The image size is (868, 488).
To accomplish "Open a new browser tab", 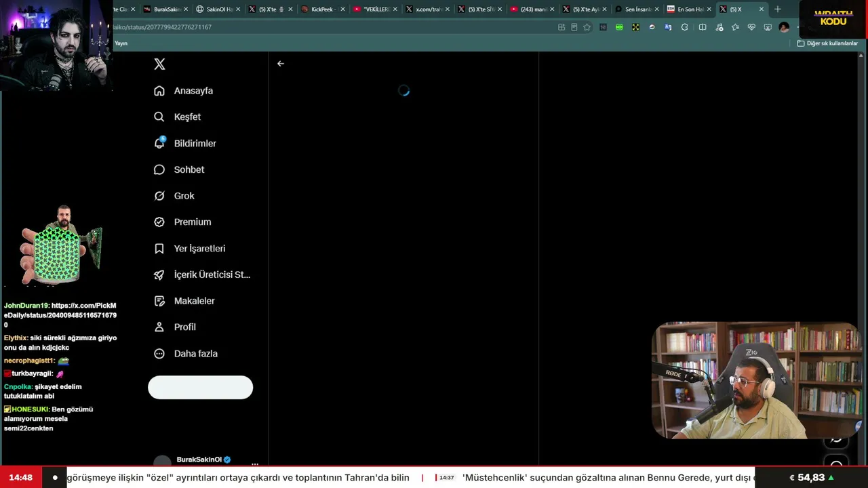I will coord(778,9).
